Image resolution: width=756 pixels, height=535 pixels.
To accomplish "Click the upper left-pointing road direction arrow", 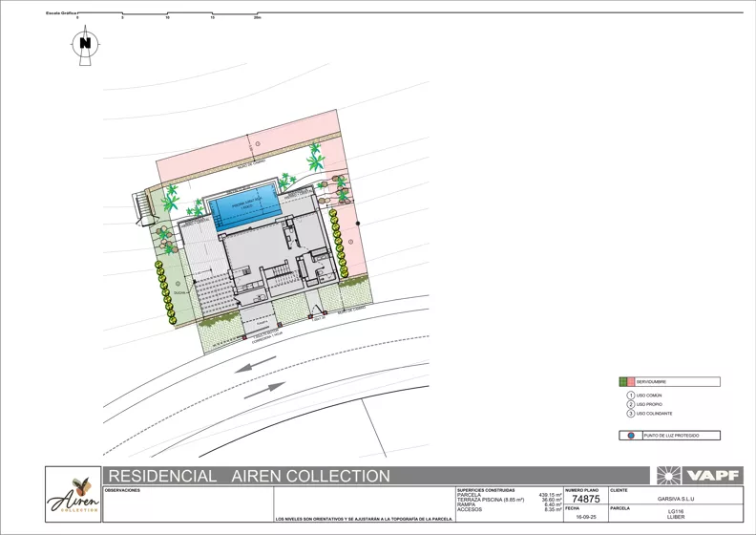I will pyautogui.click(x=256, y=364).
